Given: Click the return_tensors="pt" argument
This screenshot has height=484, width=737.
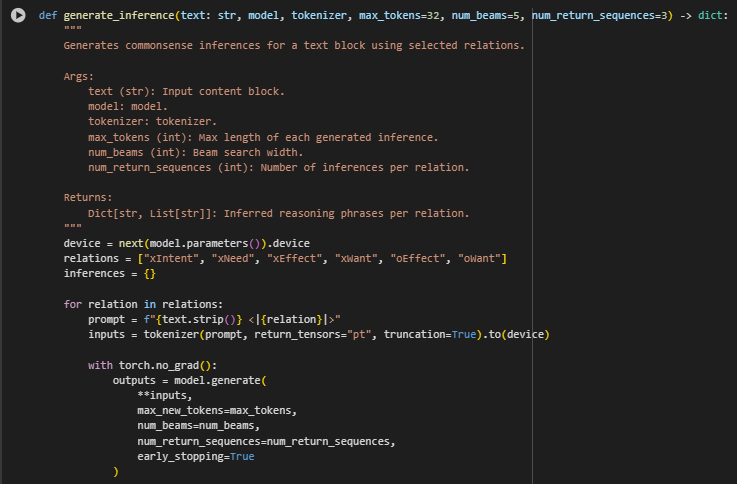Looking at the screenshot, I should click(x=312, y=335).
